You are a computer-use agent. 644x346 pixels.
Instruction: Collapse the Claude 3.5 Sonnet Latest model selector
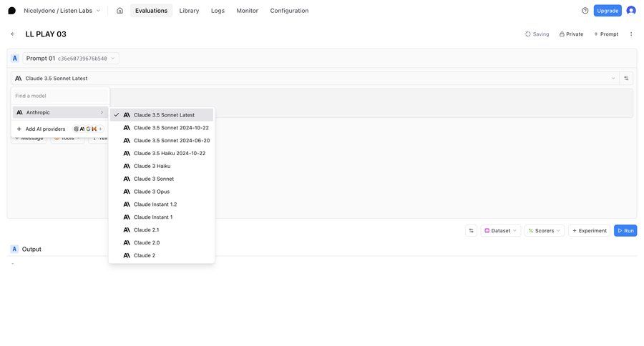316,79
